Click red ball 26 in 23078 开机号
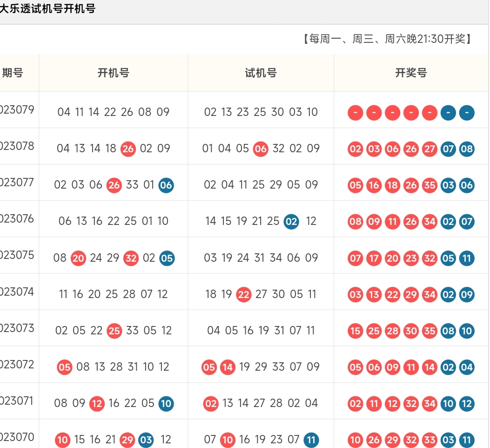Image resolution: width=490 pixels, height=448 pixels. (128, 149)
